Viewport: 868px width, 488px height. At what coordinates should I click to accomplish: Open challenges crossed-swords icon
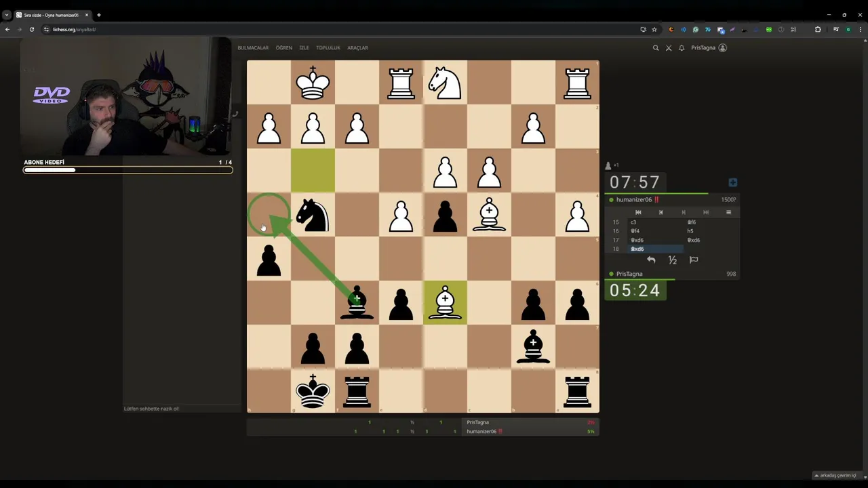tap(669, 47)
